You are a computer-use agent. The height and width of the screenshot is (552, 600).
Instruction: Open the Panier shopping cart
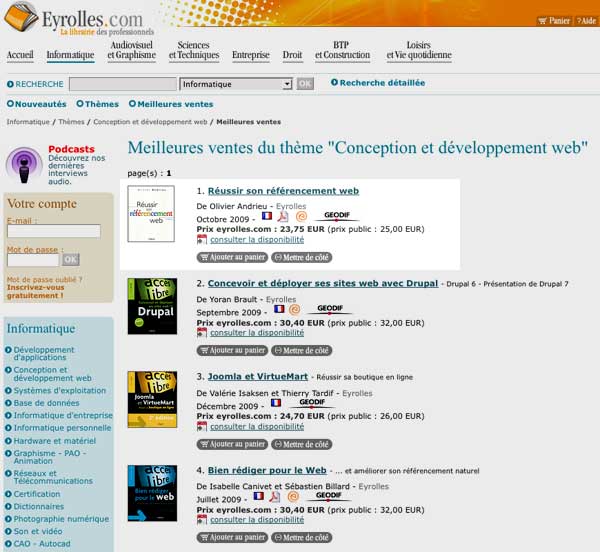click(554, 21)
